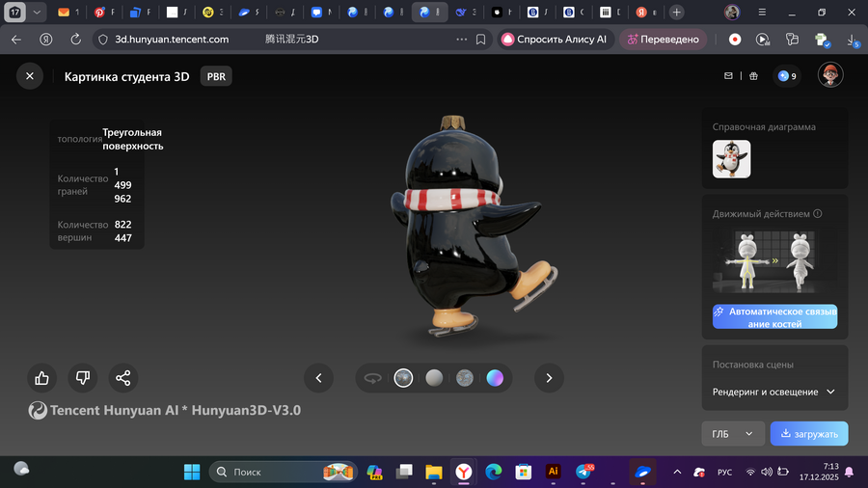Image resolution: width=868 pixels, height=488 pixels.
Task: Open the penguin reference image thumbnail
Action: 731,158
